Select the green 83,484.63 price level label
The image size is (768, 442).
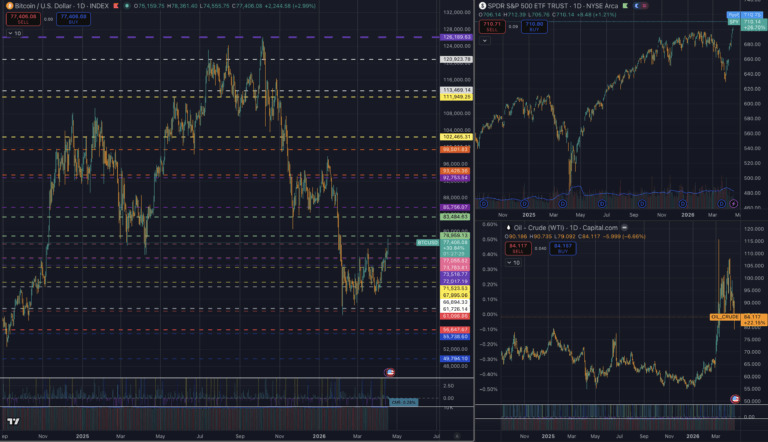(456, 217)
